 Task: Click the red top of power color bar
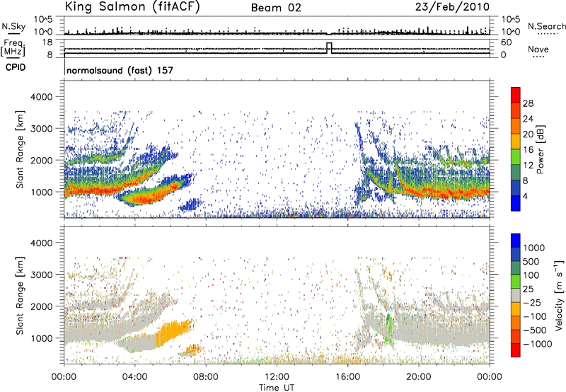point(516,95)
